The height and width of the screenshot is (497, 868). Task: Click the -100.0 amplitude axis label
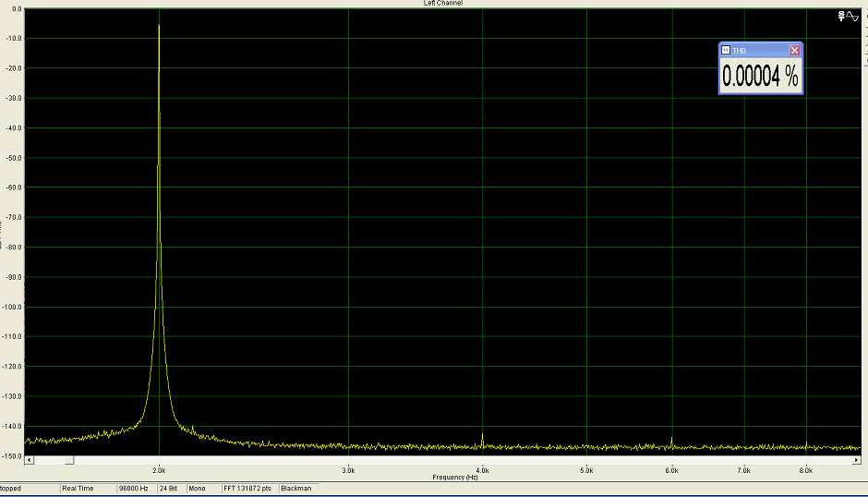(x=12, y=307)
